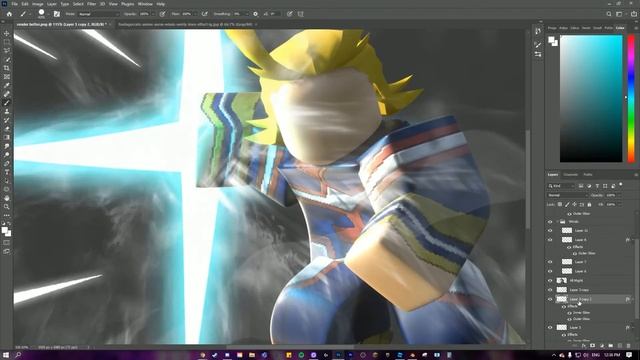Viewport: 640px width, 360px height.
Task: Lock all layer attributes padlock
Action: (x=589, y=204)
